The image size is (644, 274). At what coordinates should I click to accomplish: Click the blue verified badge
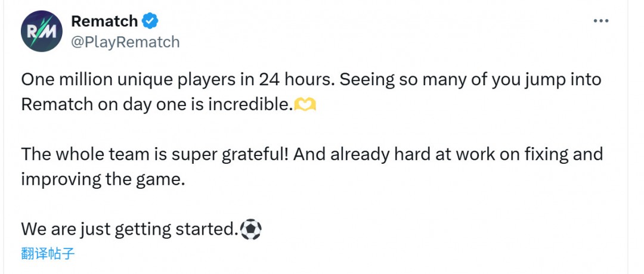(x=150, y=21)
